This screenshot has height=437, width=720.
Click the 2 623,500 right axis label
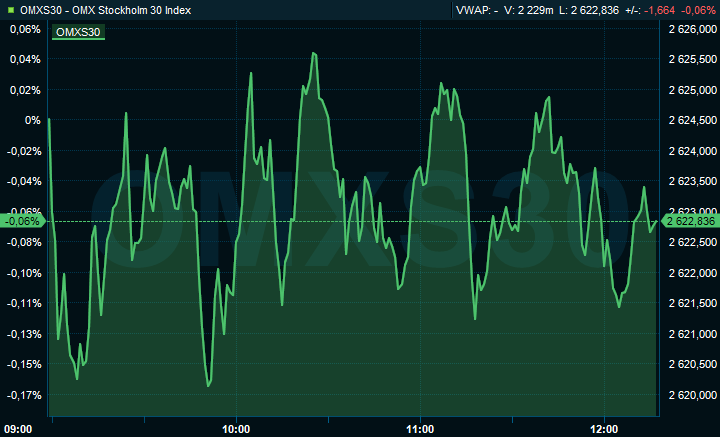pyautogui.click(x=692, y=182)
